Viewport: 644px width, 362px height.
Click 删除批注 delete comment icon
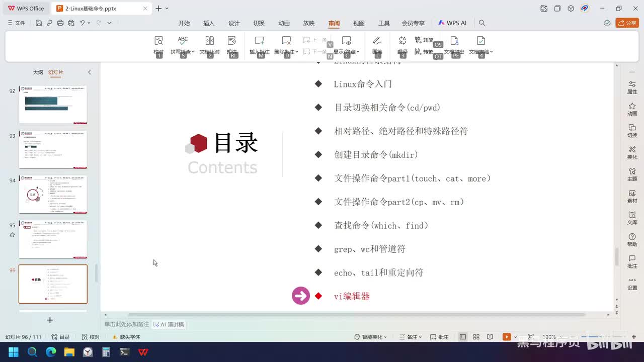pyautogui.click(x=286, y=41)
